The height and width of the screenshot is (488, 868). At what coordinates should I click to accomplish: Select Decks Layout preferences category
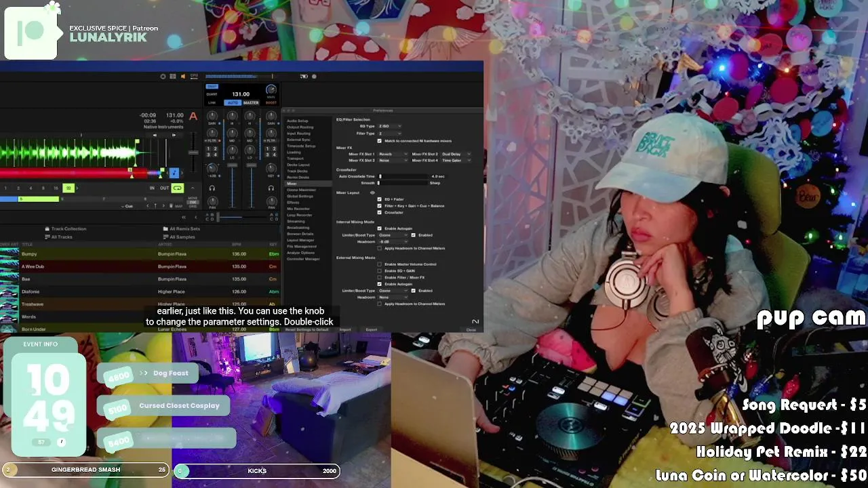[x=298, y=165]
